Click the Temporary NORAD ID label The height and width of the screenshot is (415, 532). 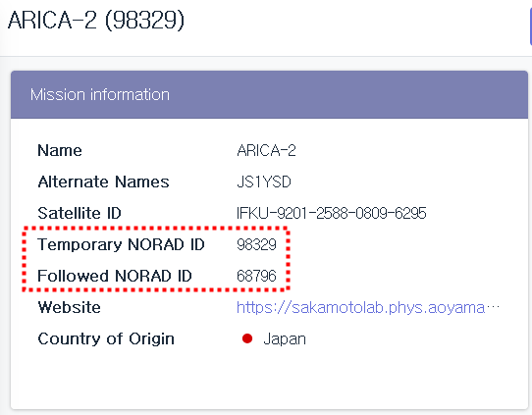pos(121,244)
